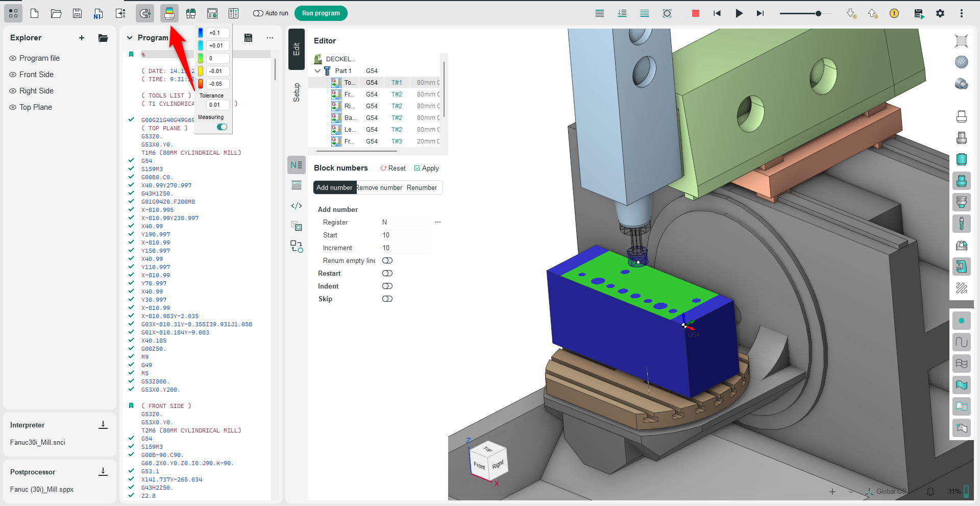The image size is (980, 506).
Task: Switch to the Setup vertical tab
Action: tap(297, 92)
